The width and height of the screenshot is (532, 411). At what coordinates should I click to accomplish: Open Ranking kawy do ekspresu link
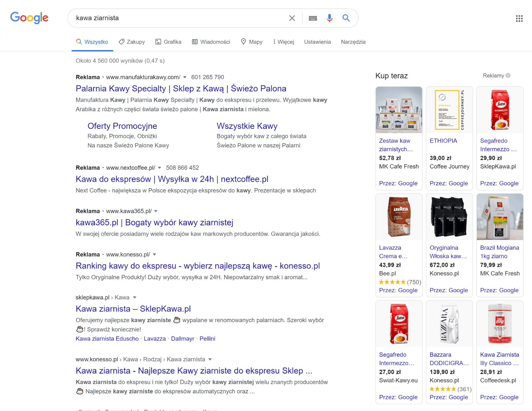pos(198,266)
